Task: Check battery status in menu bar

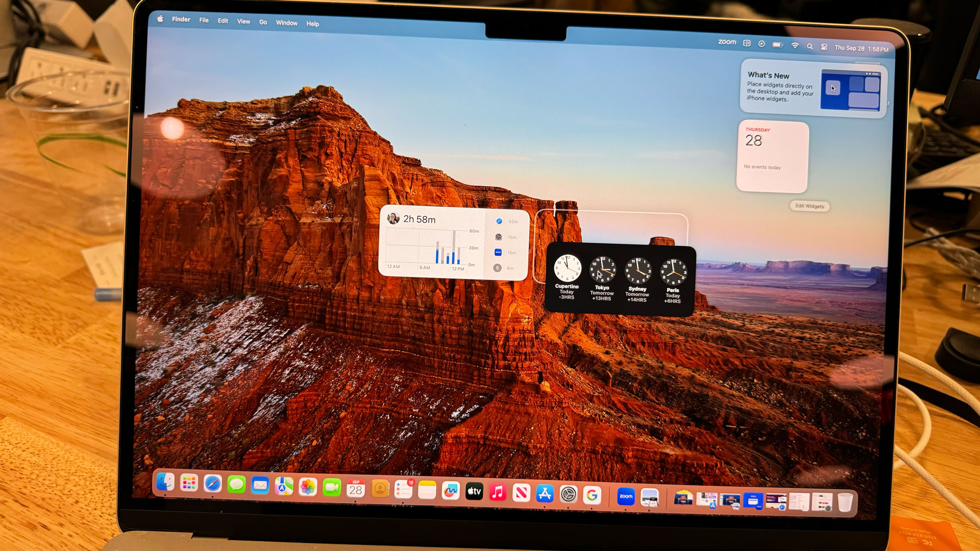Action: tap(778, 45)
